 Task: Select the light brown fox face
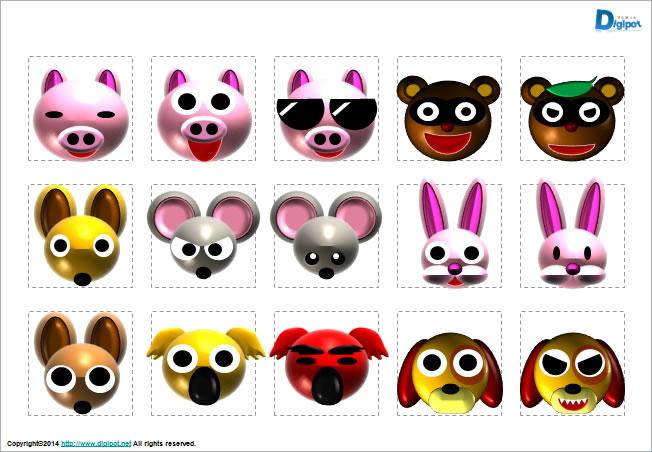(80, 363)
